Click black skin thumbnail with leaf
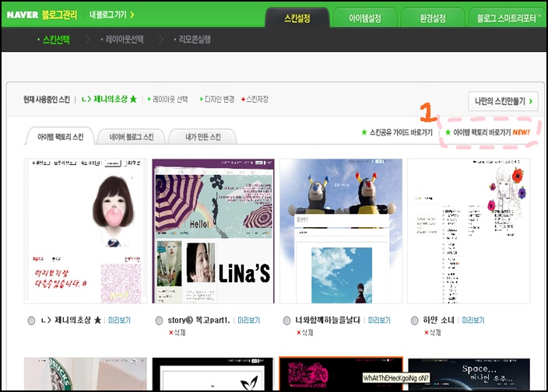 (213, 373)
